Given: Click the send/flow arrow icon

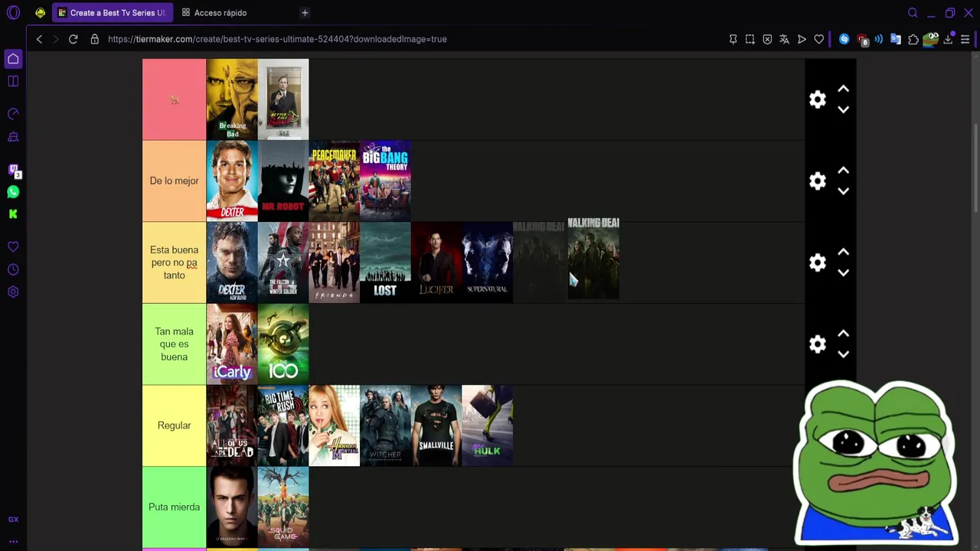Looking at the screenshot, I should (x=802, y=39).
